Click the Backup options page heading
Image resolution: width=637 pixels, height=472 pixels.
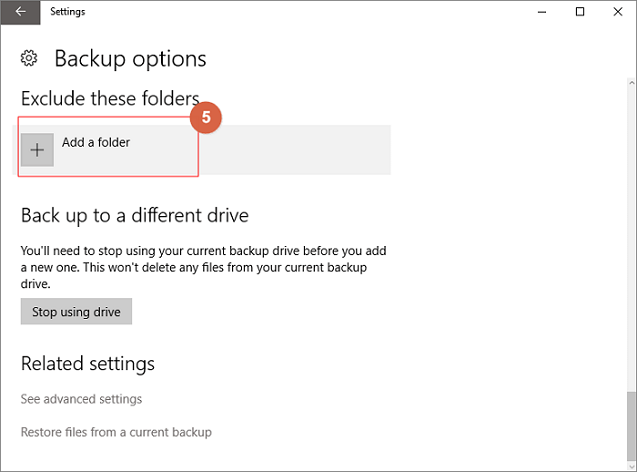130,59
